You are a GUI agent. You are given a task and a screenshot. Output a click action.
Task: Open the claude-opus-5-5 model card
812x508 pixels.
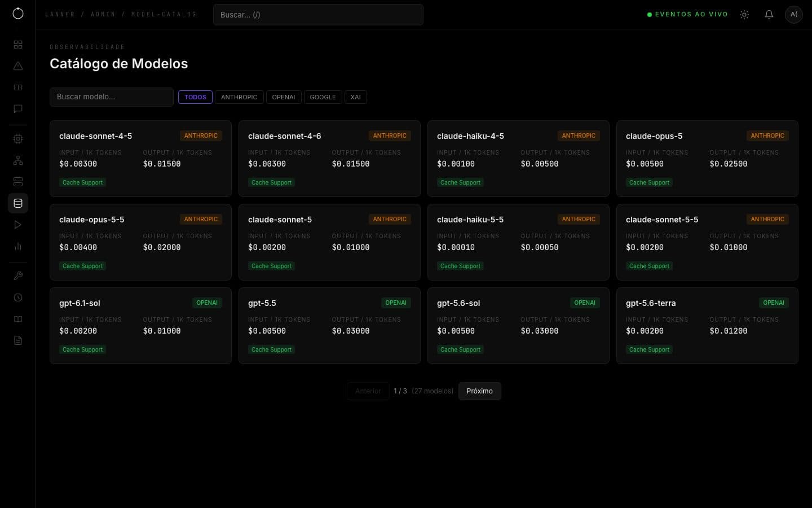click(140, 242)
